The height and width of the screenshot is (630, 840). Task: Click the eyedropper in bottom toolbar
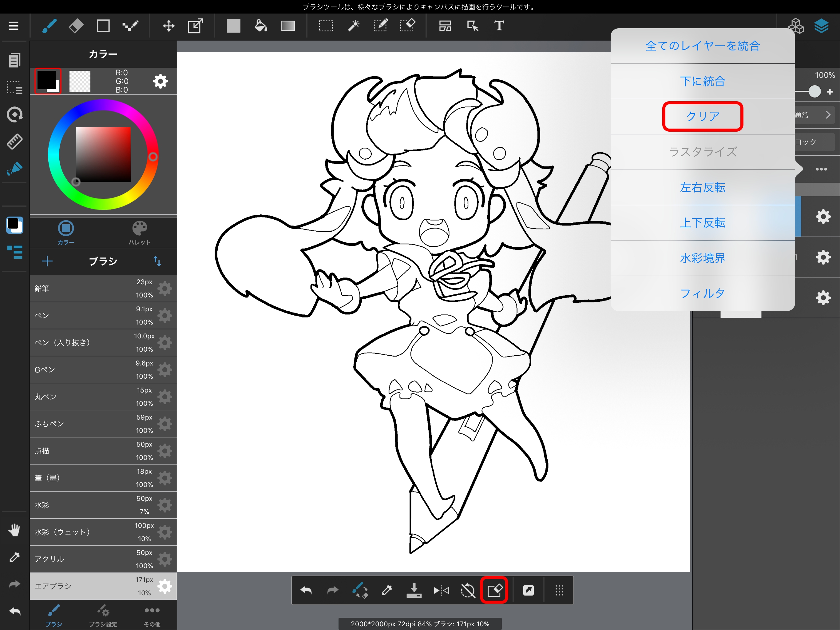tap(387, 590)
